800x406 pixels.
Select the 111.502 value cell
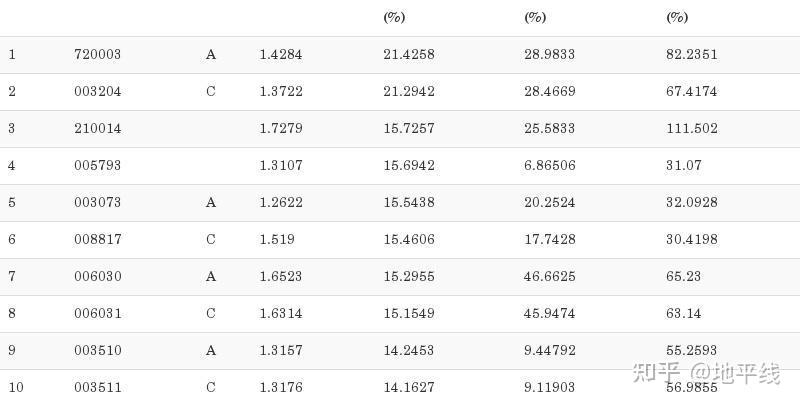(691, 128)
